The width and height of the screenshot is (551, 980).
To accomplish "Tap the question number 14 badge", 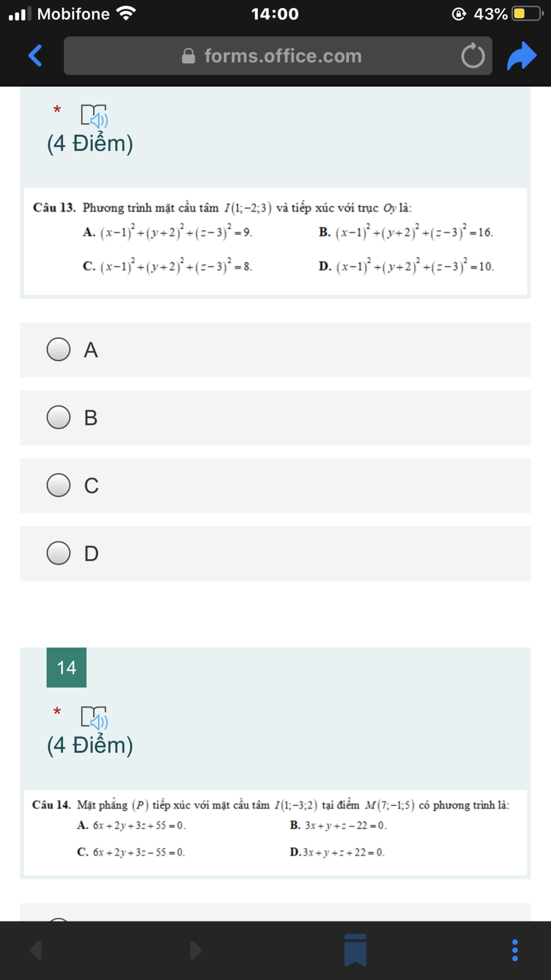I will pos(67,668).
